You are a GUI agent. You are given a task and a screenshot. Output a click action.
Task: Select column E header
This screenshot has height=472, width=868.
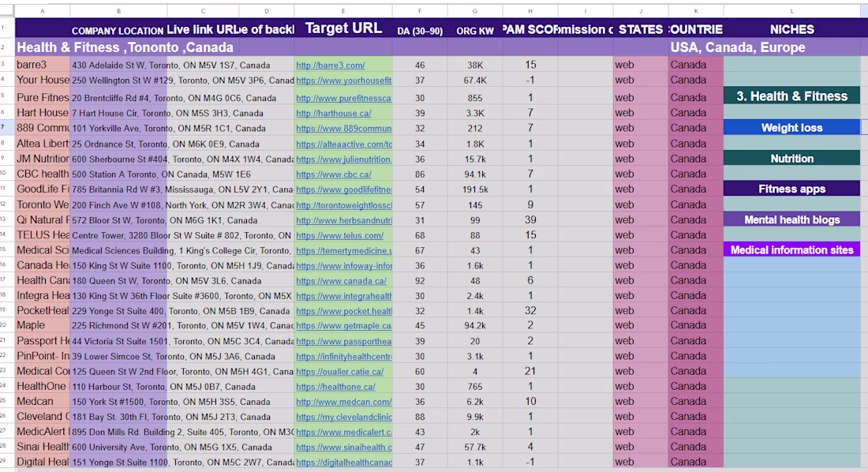343,11
